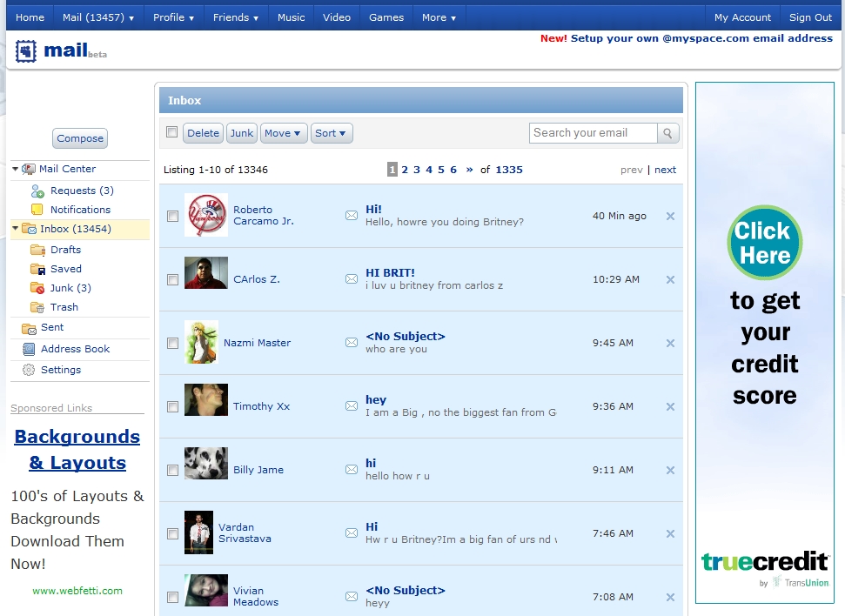
Task: Open the Video nav item
Action: click(x=336, y=17)
